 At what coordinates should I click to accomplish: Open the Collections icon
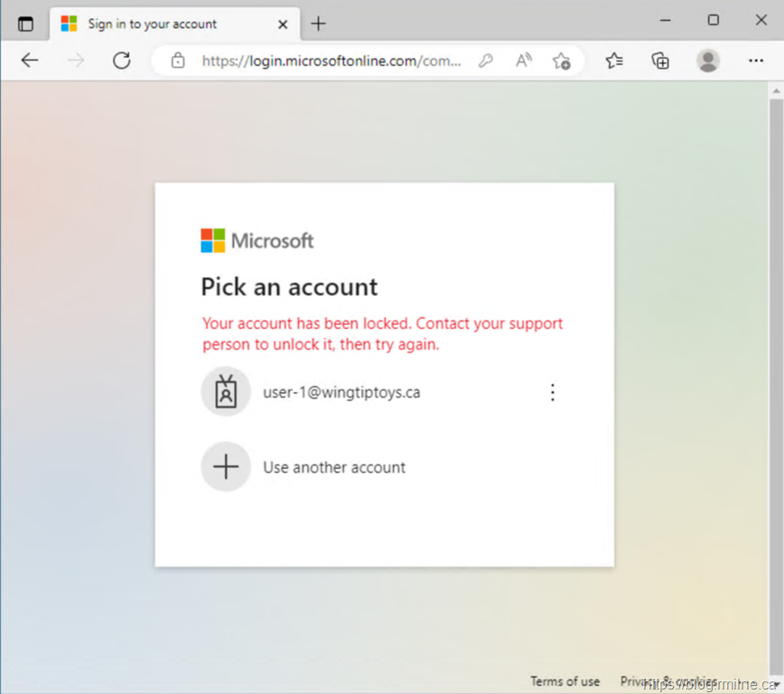click(x=660, y=61)
